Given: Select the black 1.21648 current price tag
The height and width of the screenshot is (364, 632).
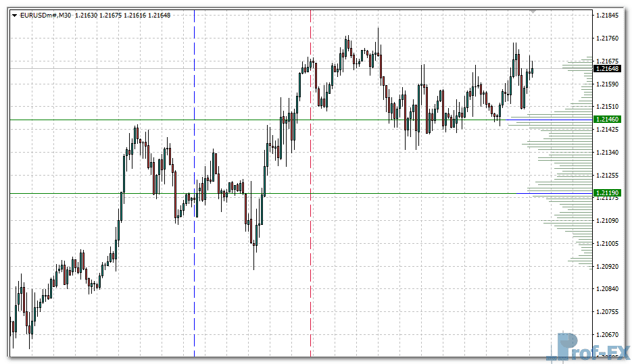Looking at the screenshot, I should [x=608, y=69].
